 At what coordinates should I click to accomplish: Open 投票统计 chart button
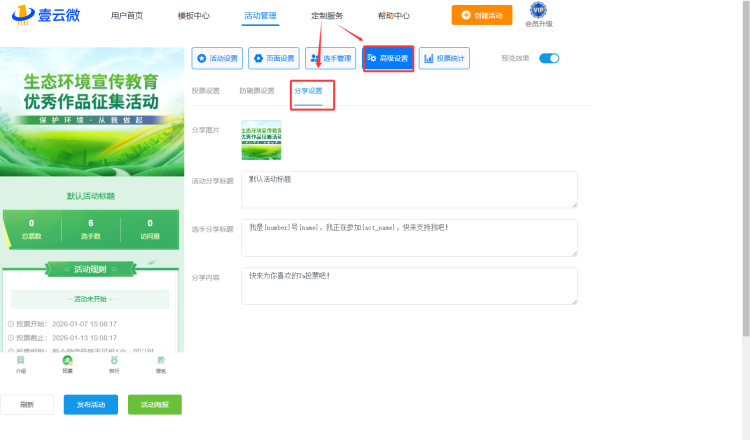(x=444, y=59)
